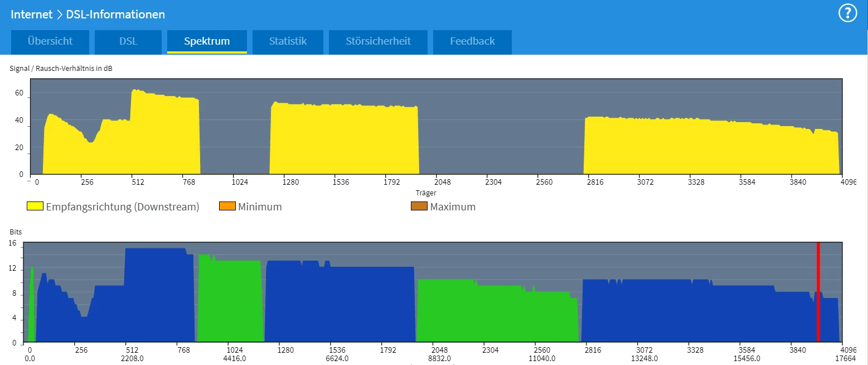Open the Störsicherheit tab
The width and height of the screenshot is (868, 365).
coord(378,41)
